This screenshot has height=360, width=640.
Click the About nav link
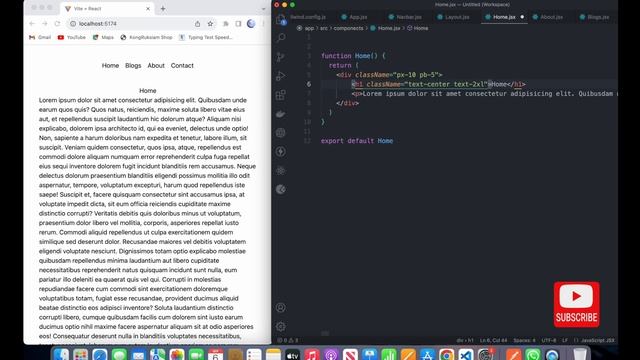156,66
